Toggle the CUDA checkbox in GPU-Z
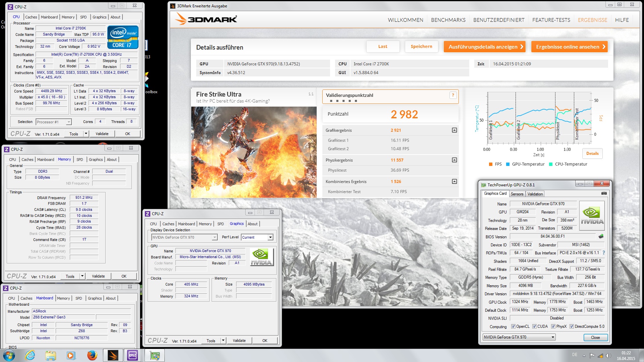 pos(534,326)
